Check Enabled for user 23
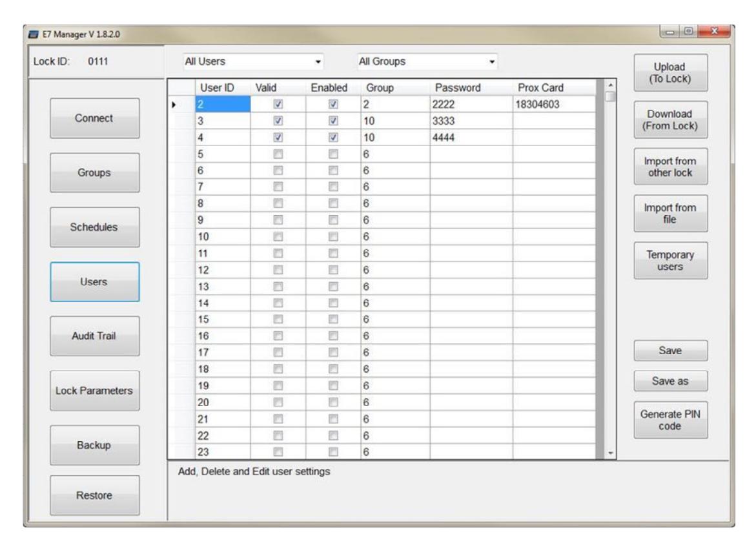The width and height of the screenshot is (756, 545). point(333,452)
